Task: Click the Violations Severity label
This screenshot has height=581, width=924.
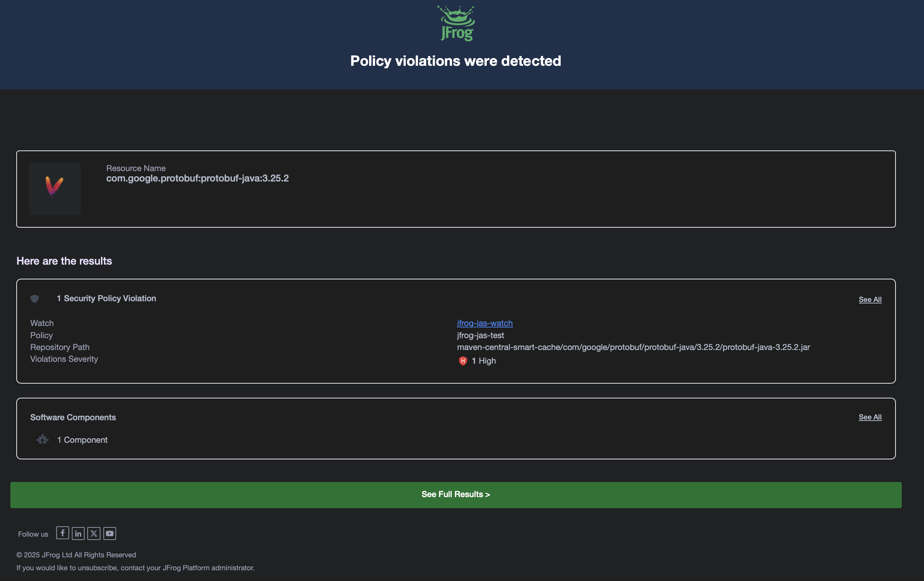Action: 64,359
